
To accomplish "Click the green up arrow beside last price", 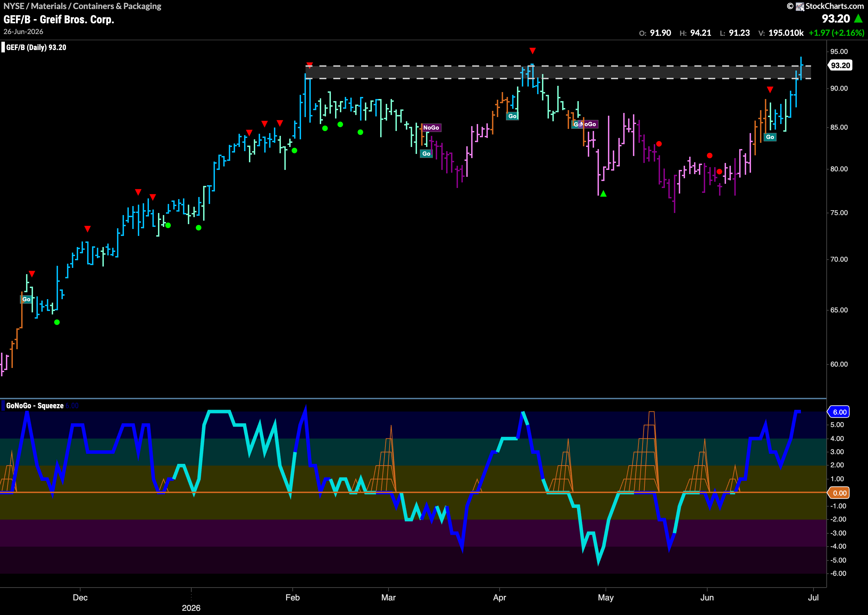I will (858, 18).
